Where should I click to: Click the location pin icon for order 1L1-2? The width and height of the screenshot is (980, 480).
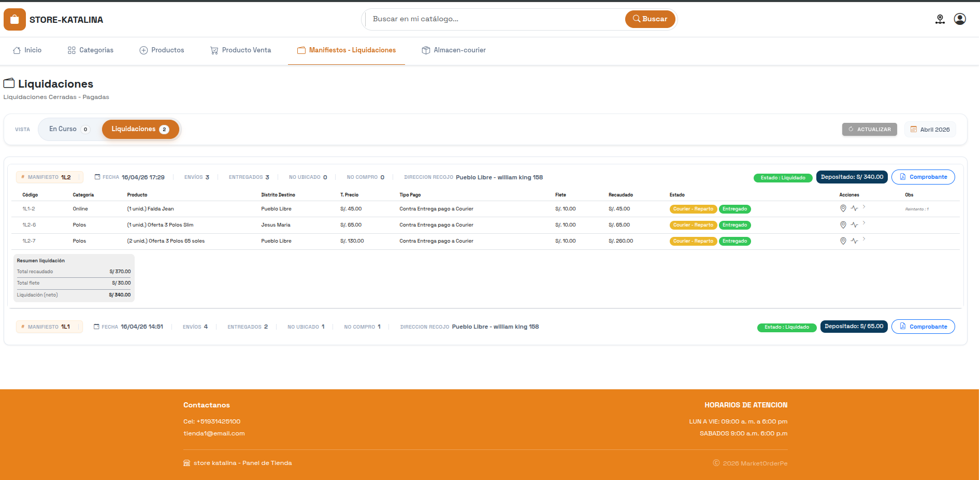(843, 208)
